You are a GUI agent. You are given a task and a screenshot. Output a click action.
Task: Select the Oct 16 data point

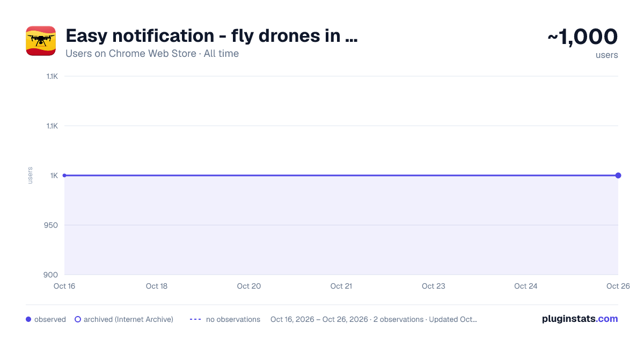(64, 175)
